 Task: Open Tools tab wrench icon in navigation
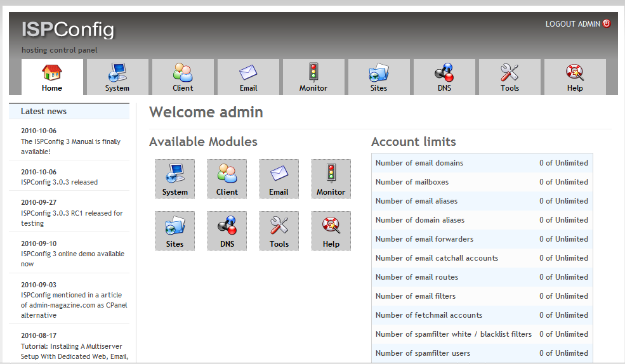(x=510, y=72)
